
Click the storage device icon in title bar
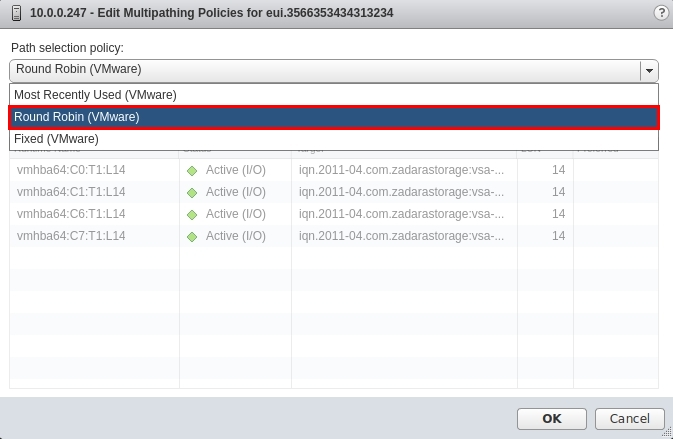[x=13, y=13]
